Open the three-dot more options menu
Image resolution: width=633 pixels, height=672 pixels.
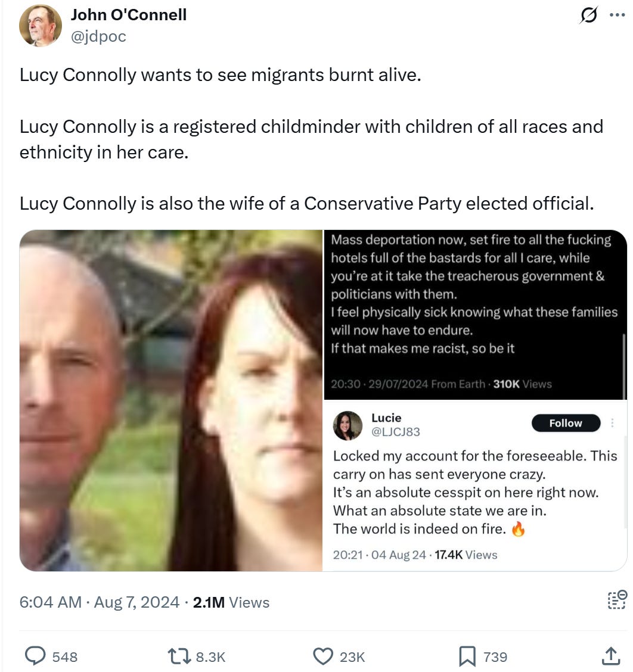pos(617,15)
